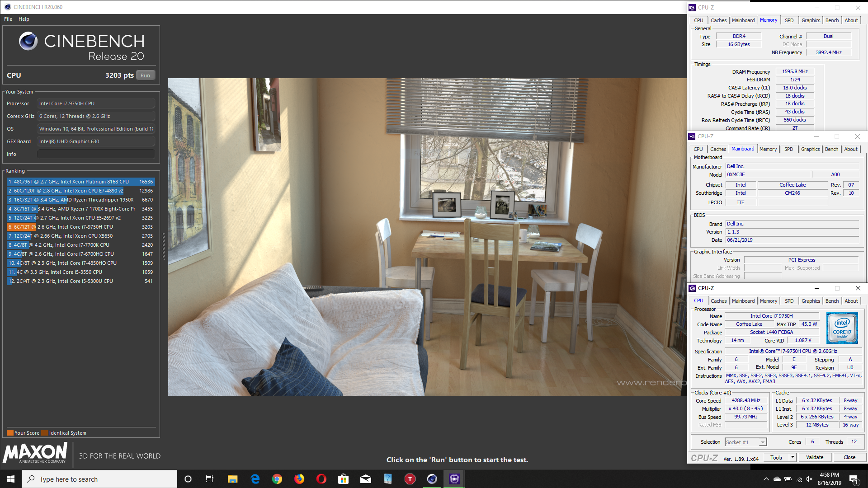Open Microsoft Store from the taskbar
This screenshot has height=488, width=868.
click(344, 479)
